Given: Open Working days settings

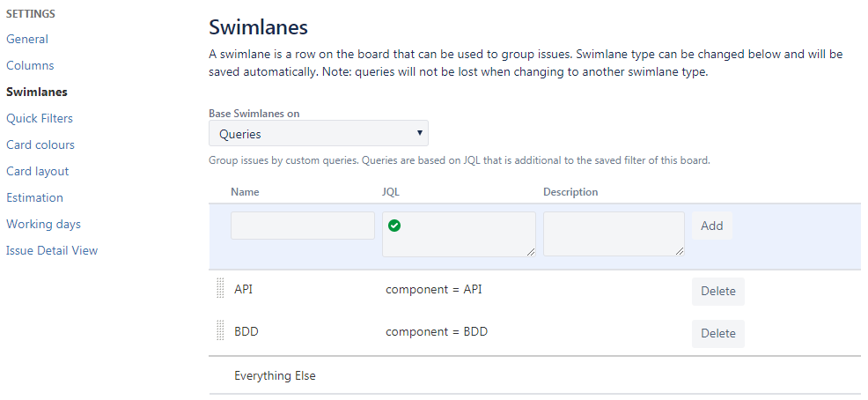Looking at the screenshot, I should (x=43, y=224).
